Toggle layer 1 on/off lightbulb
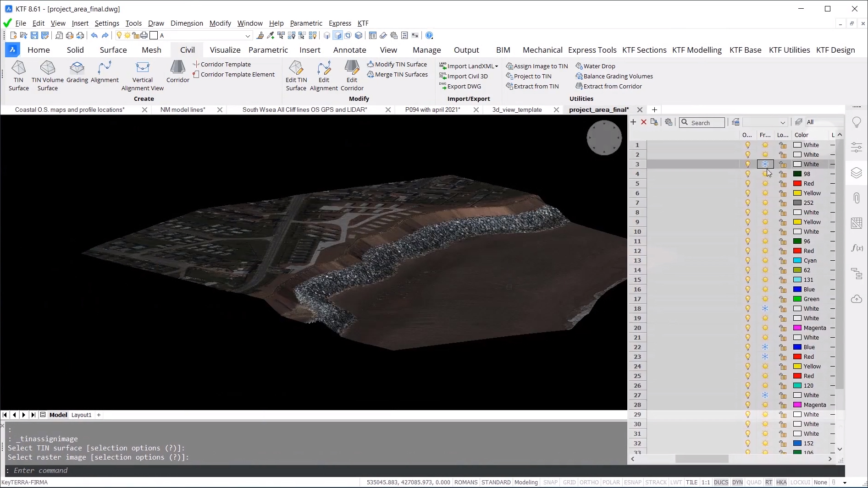This screenshot has width=868, height=488. (747, 145)
